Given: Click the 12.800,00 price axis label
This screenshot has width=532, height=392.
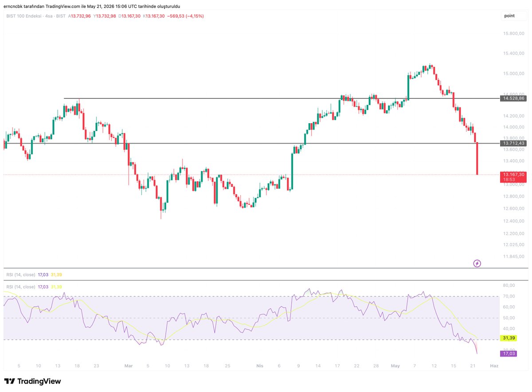Looking at the screenshot, I should pyautogui.click(x=513, y=196).
